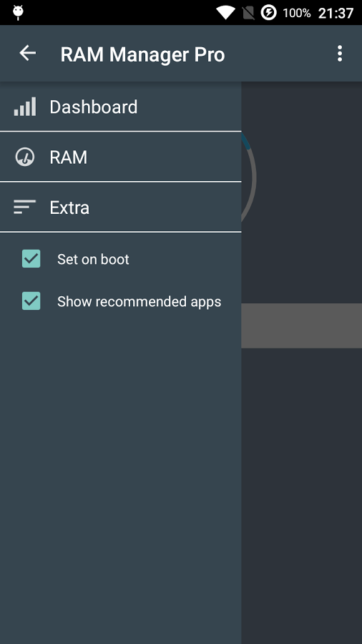Tap the gray banner behind the drawer
Screen dimensions: 362x644
(x=302, y=326)
